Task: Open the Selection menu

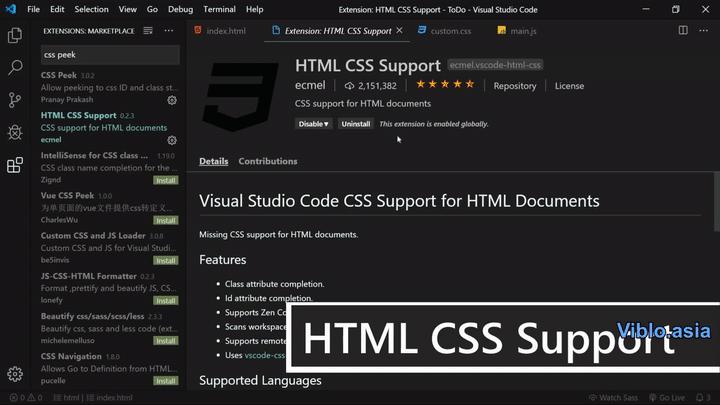Action: [91, 9]
